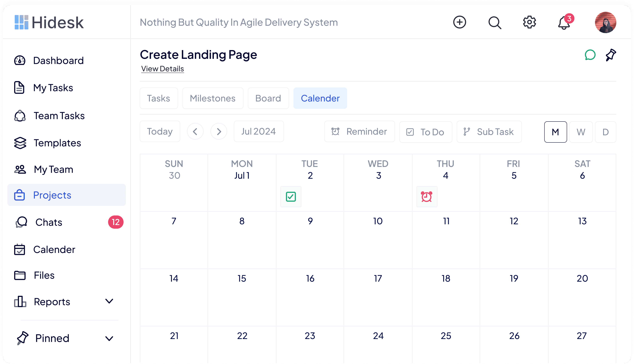Click the Reports bar chart icon
Viewport: 634px width, 364px height.
click(20, 301)
